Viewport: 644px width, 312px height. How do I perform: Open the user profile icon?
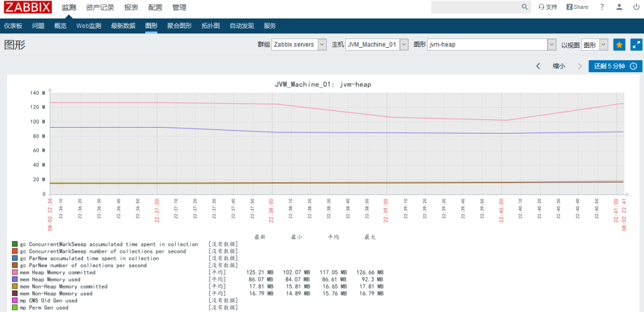[620, 7]
